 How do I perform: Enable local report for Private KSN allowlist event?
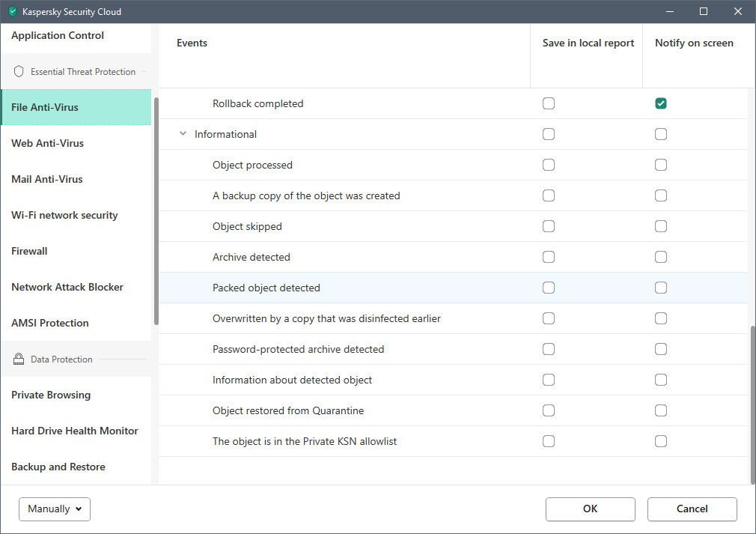pyautogui.click(x=549, y=441)
